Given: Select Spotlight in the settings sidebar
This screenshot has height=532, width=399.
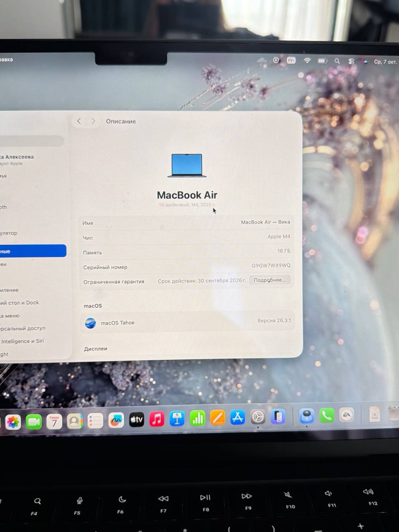Looking at the screenshot, I should click(x=4, y=354).
